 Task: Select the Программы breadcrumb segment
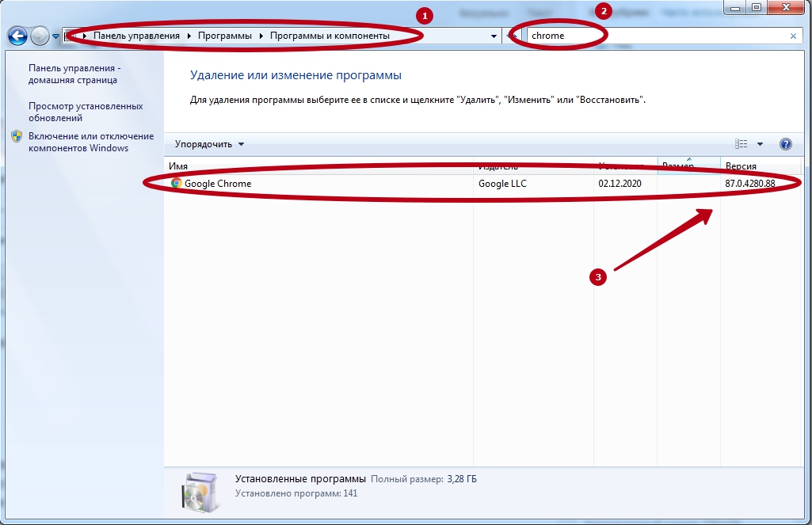(225, 36)
